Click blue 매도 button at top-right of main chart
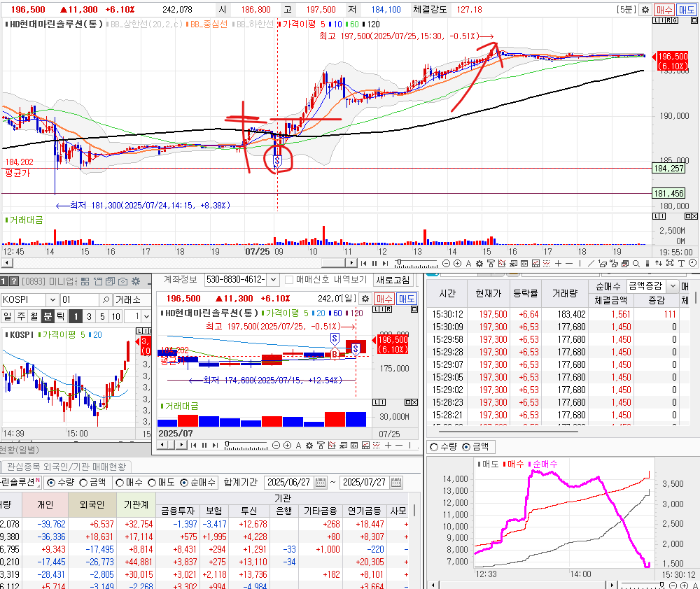Image resolution: width=700 pixels, height=589 pixels. pyautogui.click(x=687, y=9)
